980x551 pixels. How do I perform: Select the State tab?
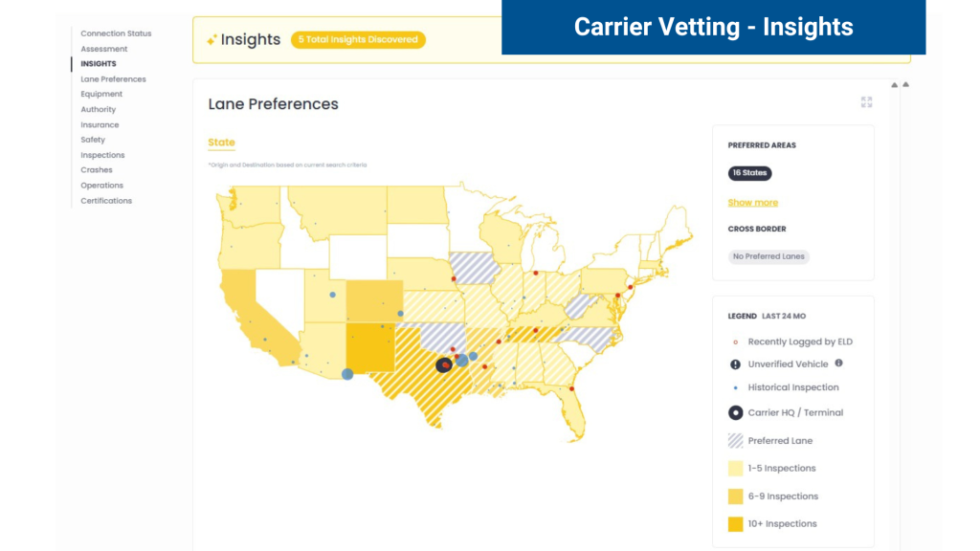click(221, 143)
